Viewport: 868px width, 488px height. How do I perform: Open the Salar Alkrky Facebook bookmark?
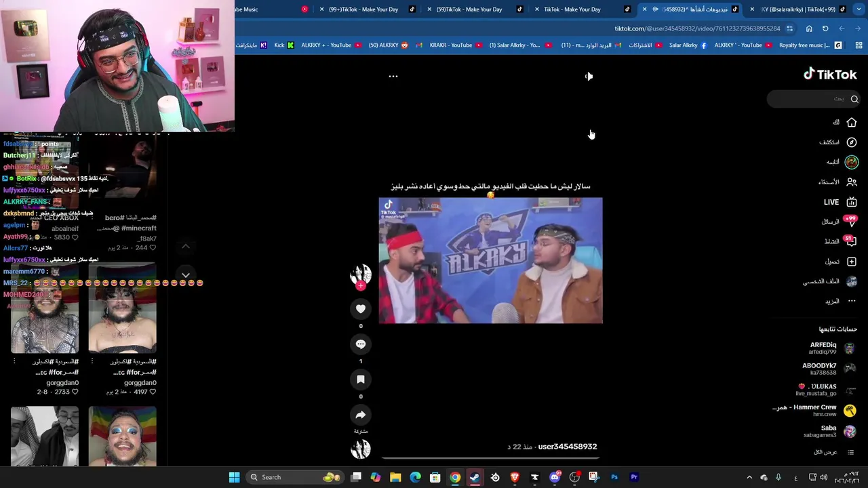click(x=688, y=45)
